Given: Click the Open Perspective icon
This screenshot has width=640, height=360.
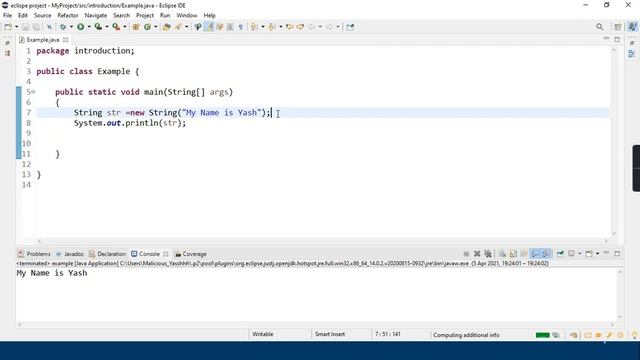Looking at the screenshot, I should coord(618,27).
